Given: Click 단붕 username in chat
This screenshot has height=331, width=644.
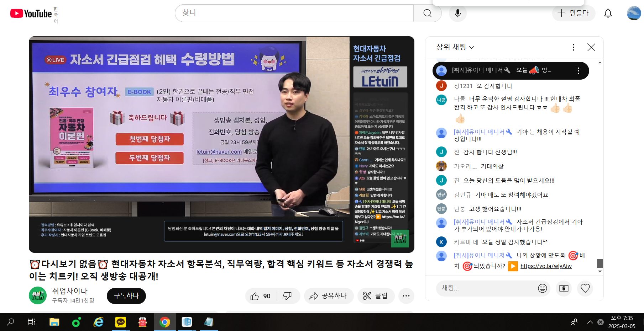Looking at the screenshot, I should 460,209.
